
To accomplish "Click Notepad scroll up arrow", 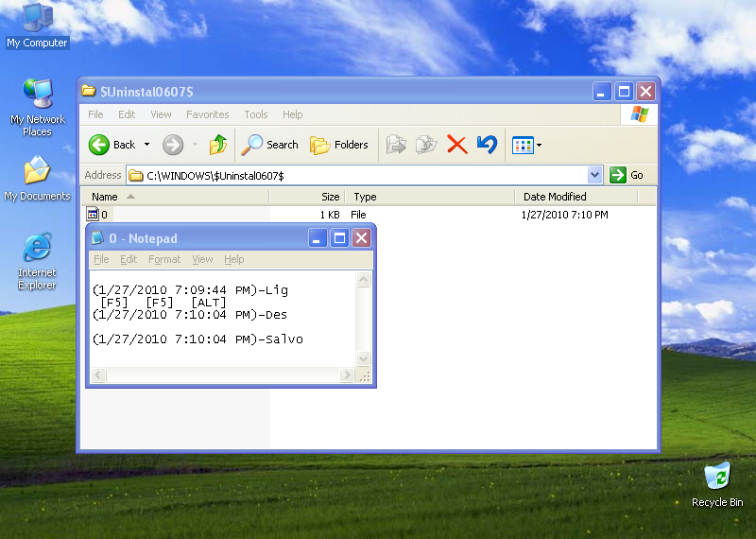I will click(363, 279).
